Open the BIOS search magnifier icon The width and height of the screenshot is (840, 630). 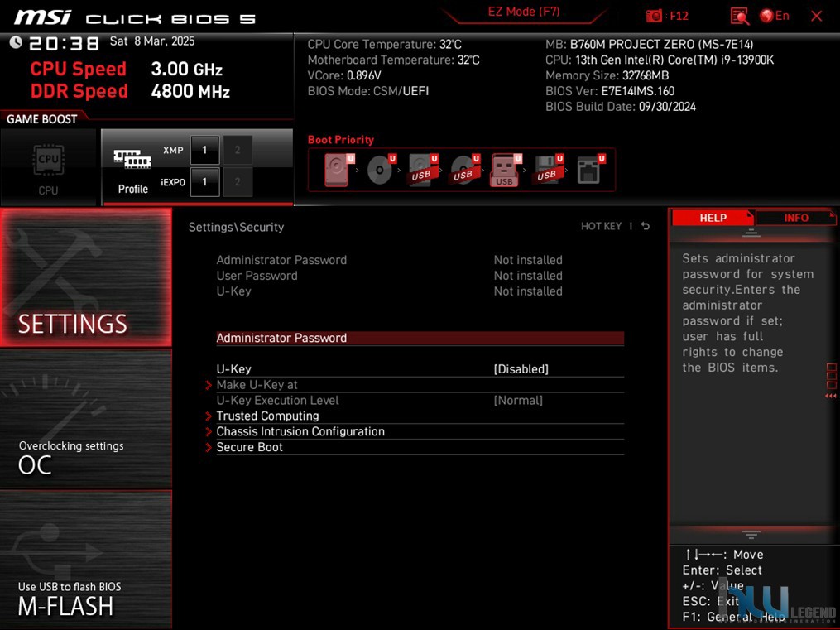coord(739,16)
